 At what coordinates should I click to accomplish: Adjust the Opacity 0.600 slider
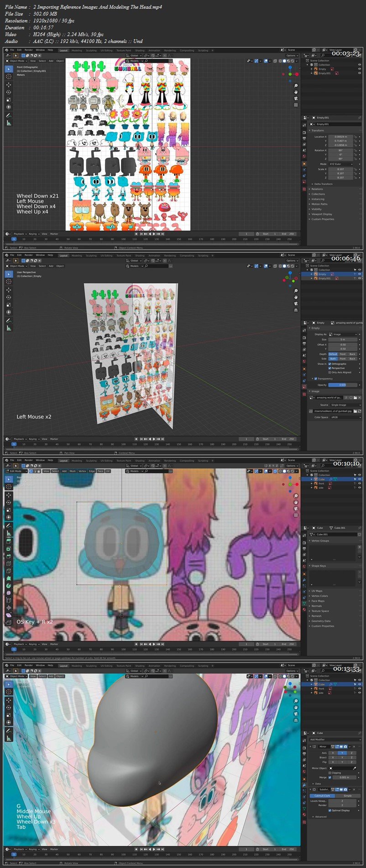343,385
